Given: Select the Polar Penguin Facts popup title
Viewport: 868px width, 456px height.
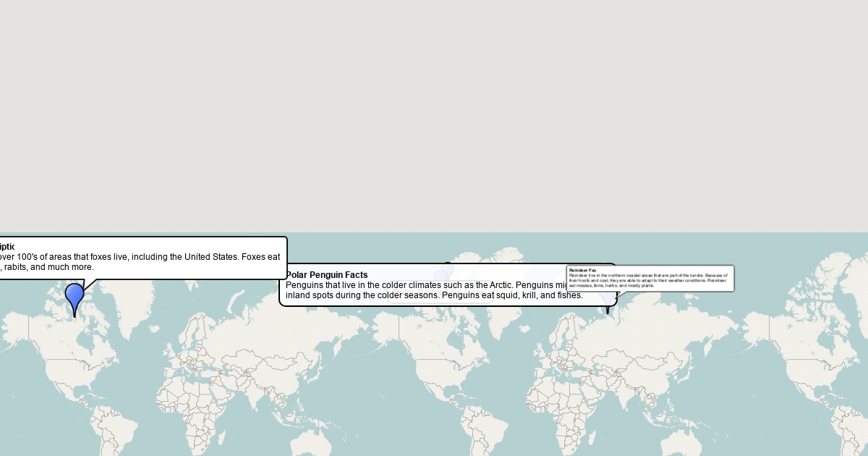Looking at the screenshot, I should [x=327, y=275].
